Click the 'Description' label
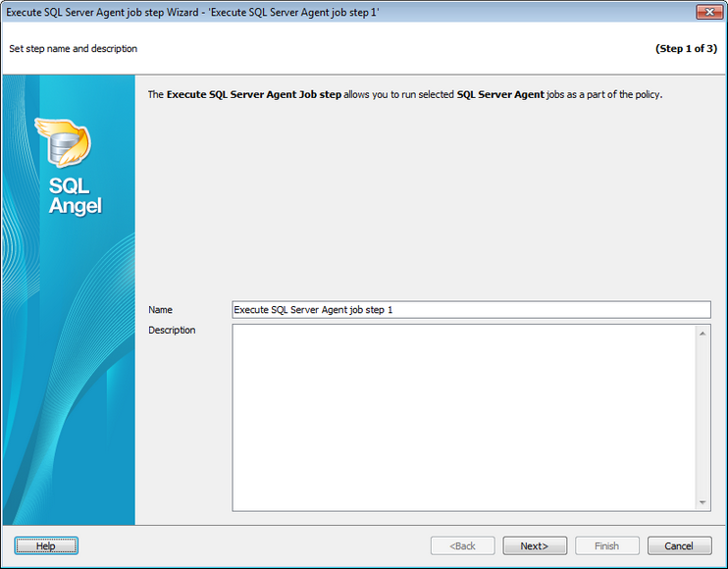This screenshot has height=569, width=728. [172, 330]
